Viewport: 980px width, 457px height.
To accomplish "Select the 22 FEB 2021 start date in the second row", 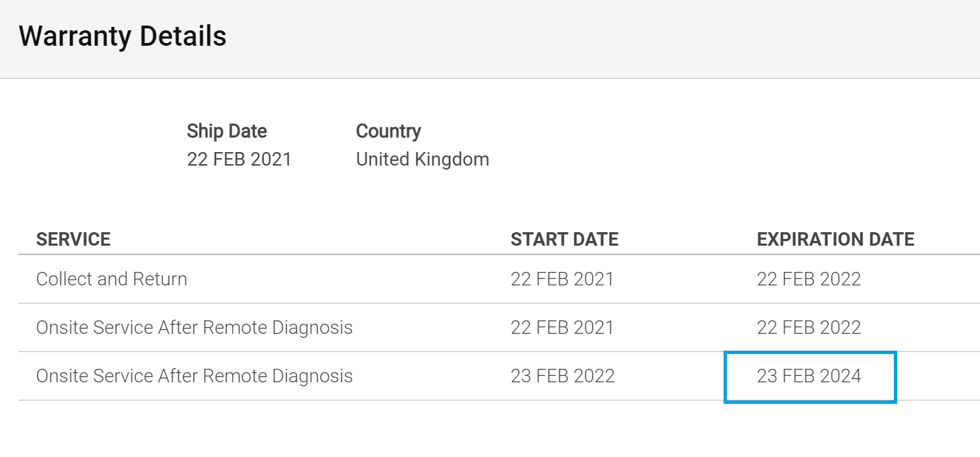I will pos(562,328).
